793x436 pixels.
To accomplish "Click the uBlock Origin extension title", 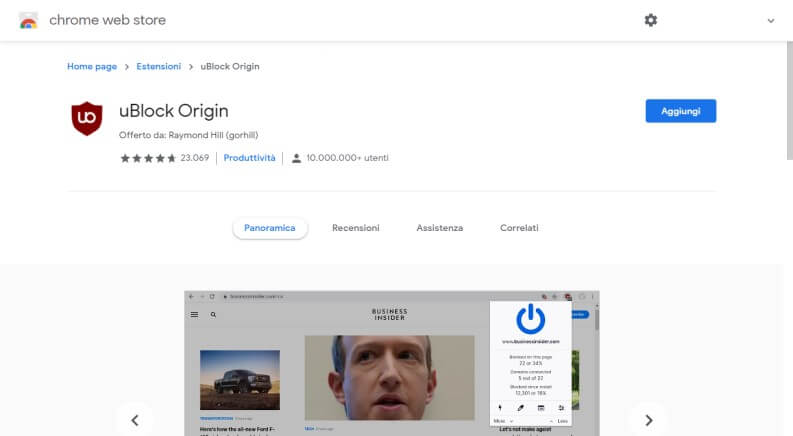I will 173,111.
